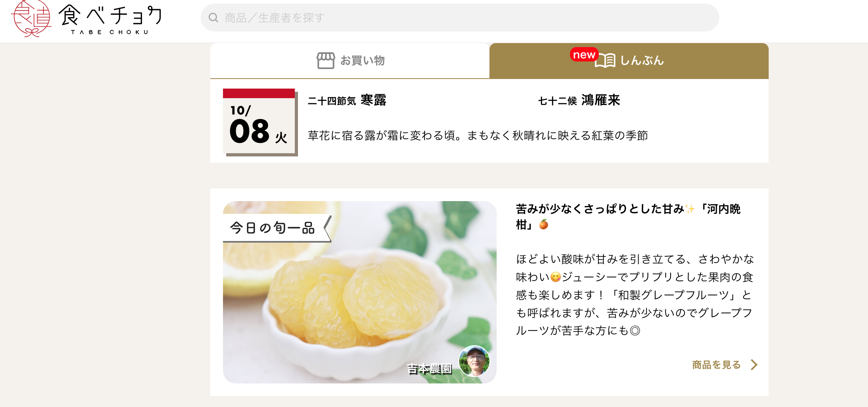868x407 pixels.
Task: Click the product description paragraph
Action: (x=635, y=295)
